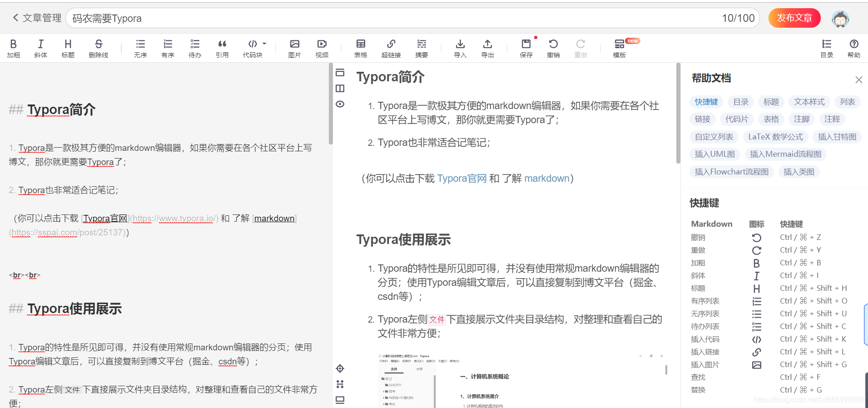The image size is (868, 408).
Task: Select the 标题 help tag
Action: [771, 102]
